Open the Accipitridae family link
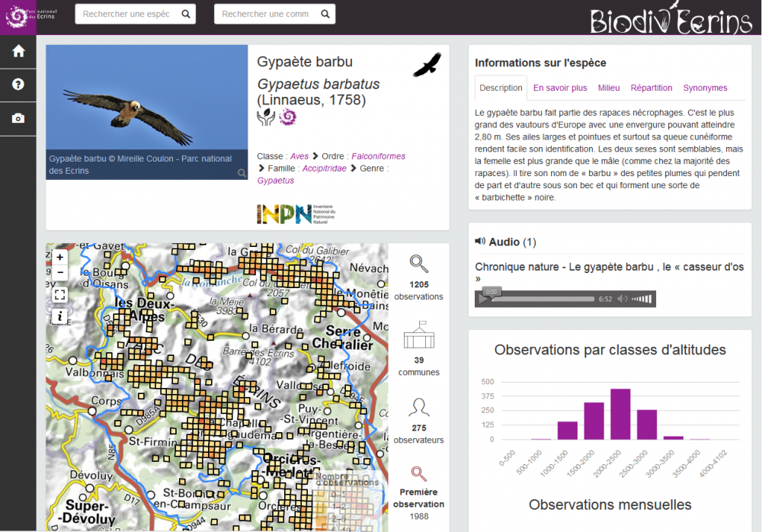The width and height of the screenshot is (762, 532). (324, 168)
